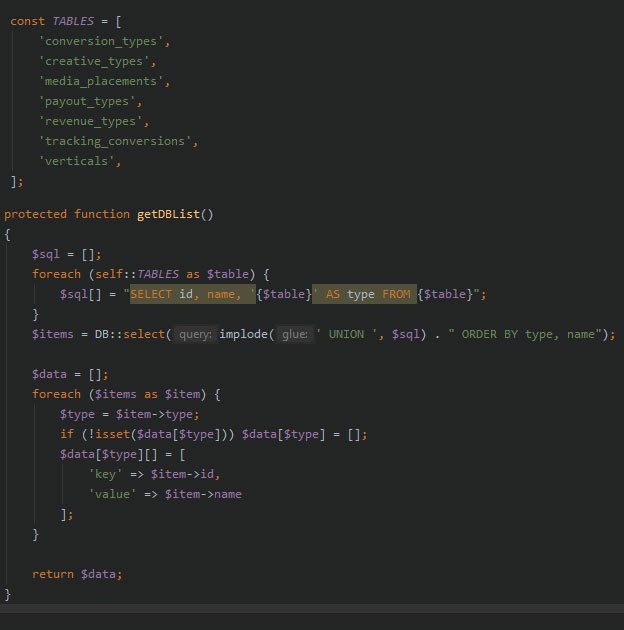The width and height of the screenshot is (624, 630).
Task: Click the 'key' array key string
Action: (105, 475)
